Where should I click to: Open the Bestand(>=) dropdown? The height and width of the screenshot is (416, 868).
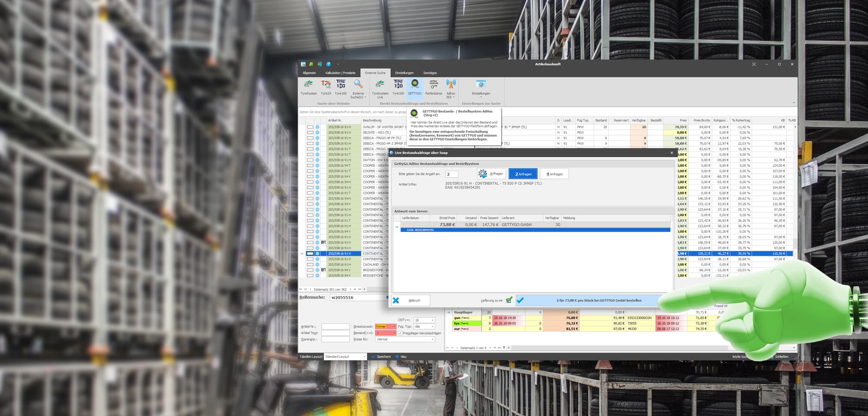pyautogui.click(x=394, y=333)
